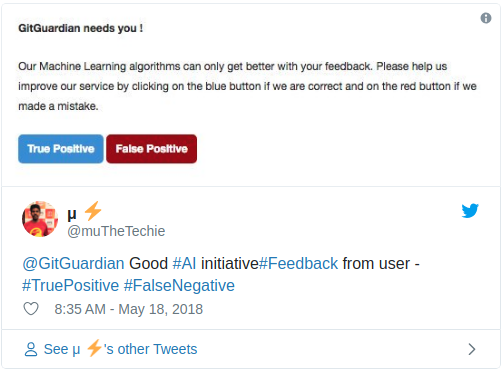504x372 pixels.
Task: Open the #TruePositive hashtag
Action: pos(70,285)
